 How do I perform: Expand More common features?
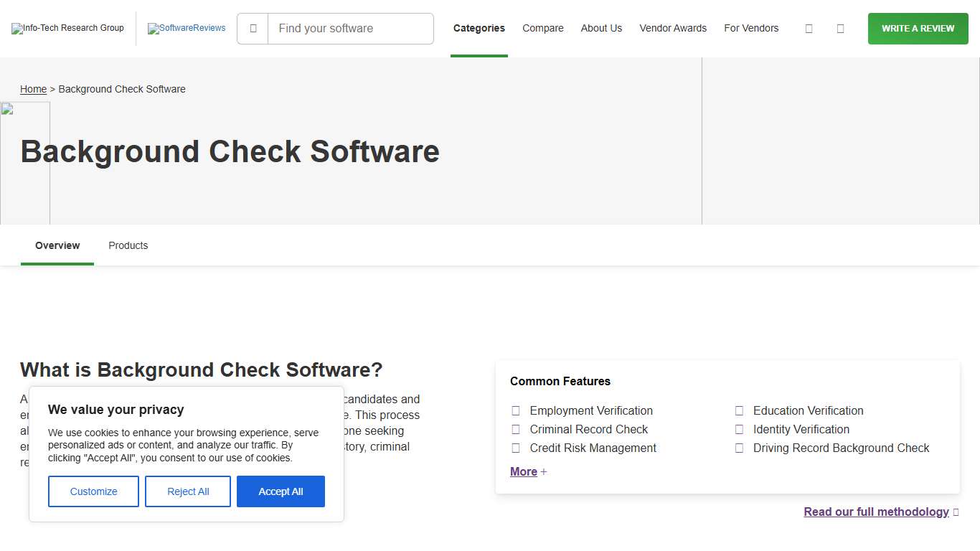(x=523, y=471)
